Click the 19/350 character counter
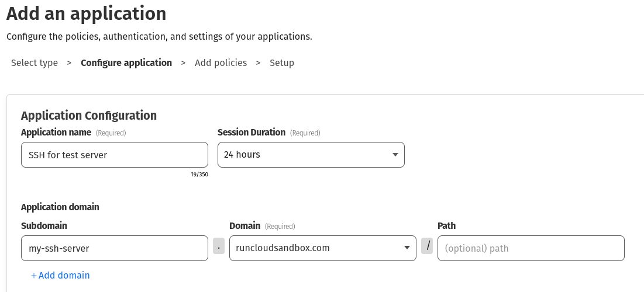Image resolution: width=644 pixels, height=292 pixels. click(x=199, y=174)
